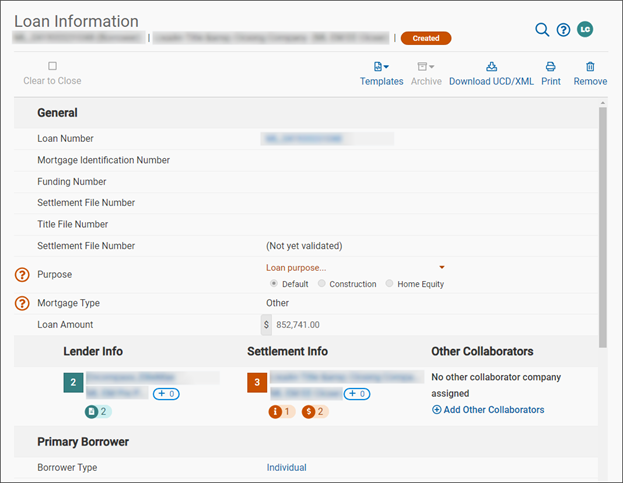Click the Primary Borrower section heading
Image resolution: width=623 pixels, height=483 pixels.
[x=83, y=442]
